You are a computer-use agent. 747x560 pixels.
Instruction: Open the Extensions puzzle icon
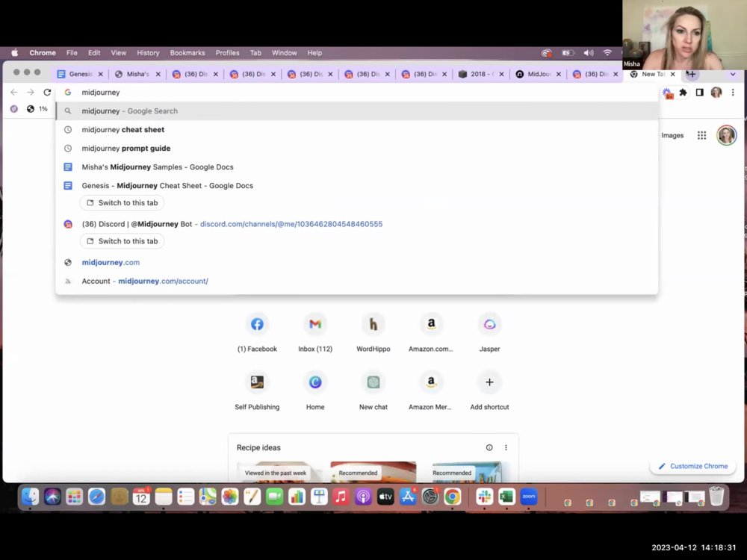(684, 93)
